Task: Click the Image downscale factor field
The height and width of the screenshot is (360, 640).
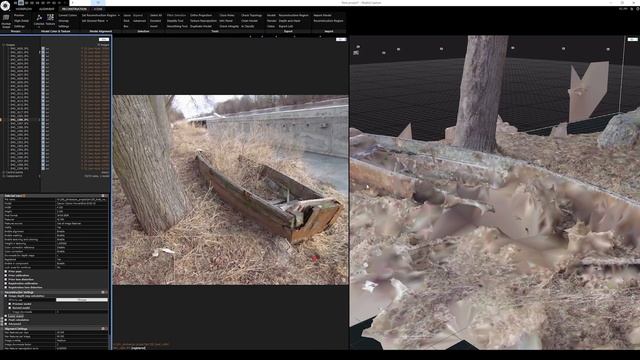Action: click(x=82, y=344)
